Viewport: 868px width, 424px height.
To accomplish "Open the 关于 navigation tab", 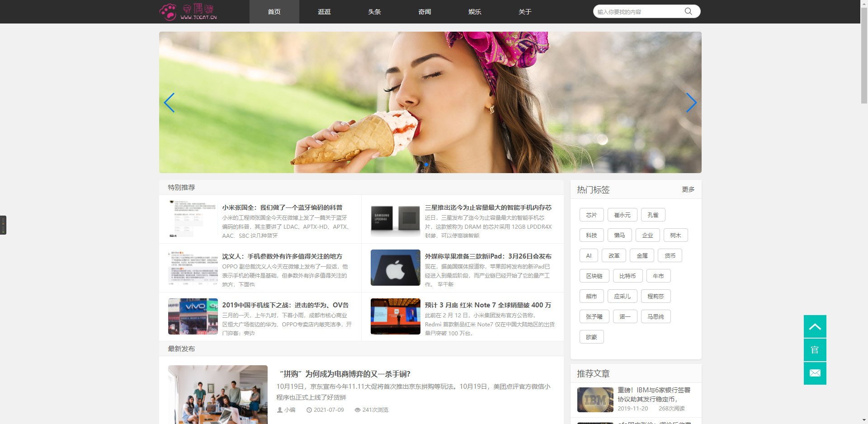I will 525,12.
